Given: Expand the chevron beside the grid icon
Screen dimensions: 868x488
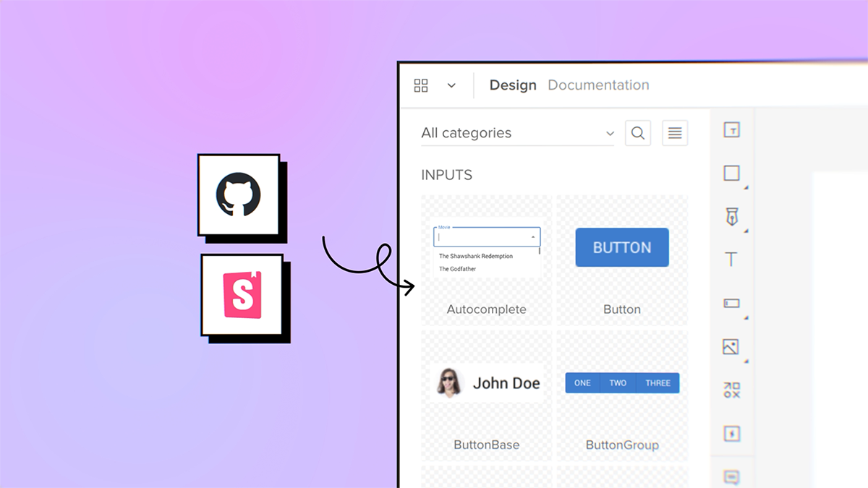Looking at the screenshot, I should (451, 85).
